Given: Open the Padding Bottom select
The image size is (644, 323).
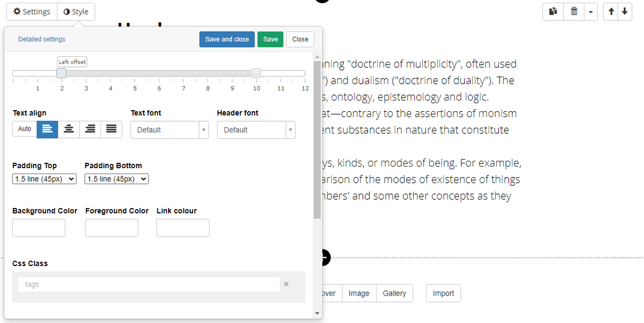Looking at the screenshot, I should point(117,179).
